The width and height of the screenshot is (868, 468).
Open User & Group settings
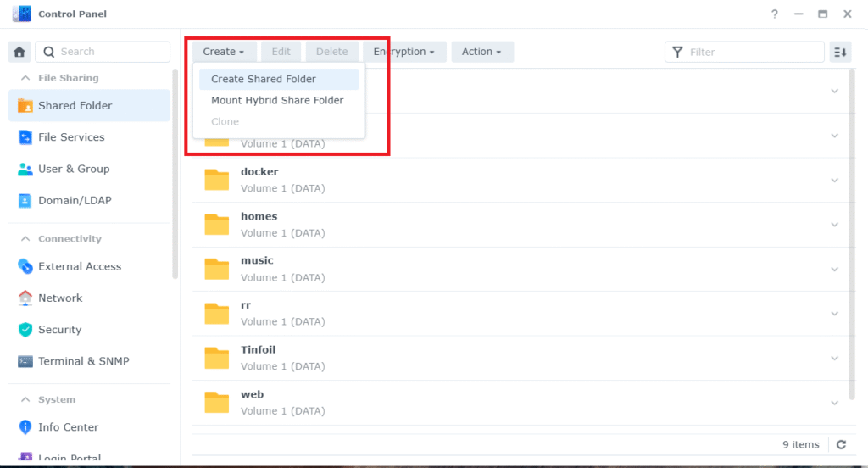pos(74,169)
